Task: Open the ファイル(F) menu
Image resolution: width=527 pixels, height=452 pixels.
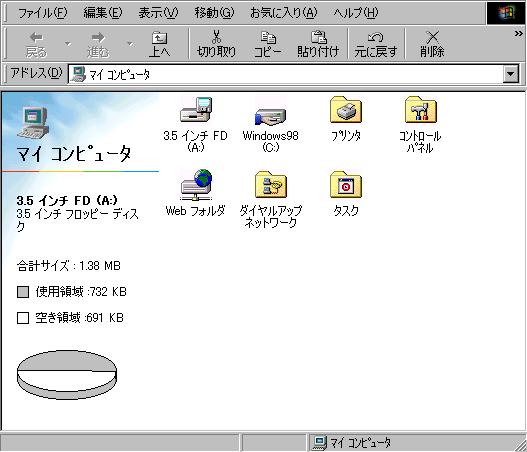Action: click(x=42, y=13)
